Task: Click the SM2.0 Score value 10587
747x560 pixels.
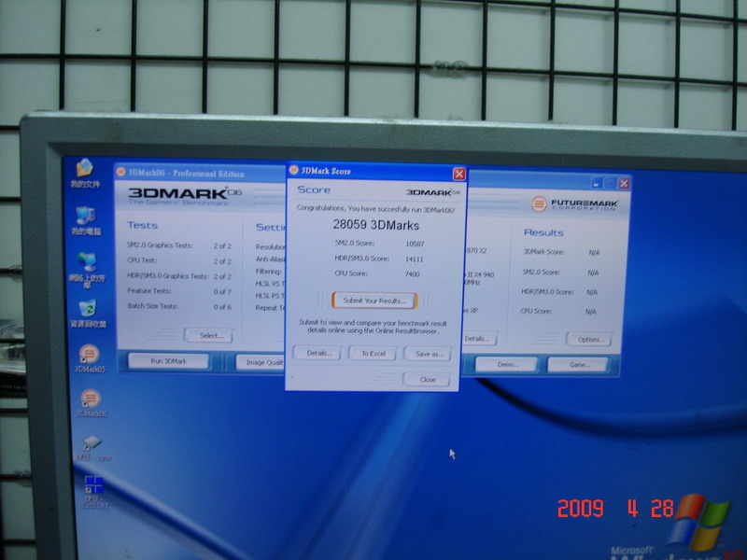Action: click(x=415, y=244)
